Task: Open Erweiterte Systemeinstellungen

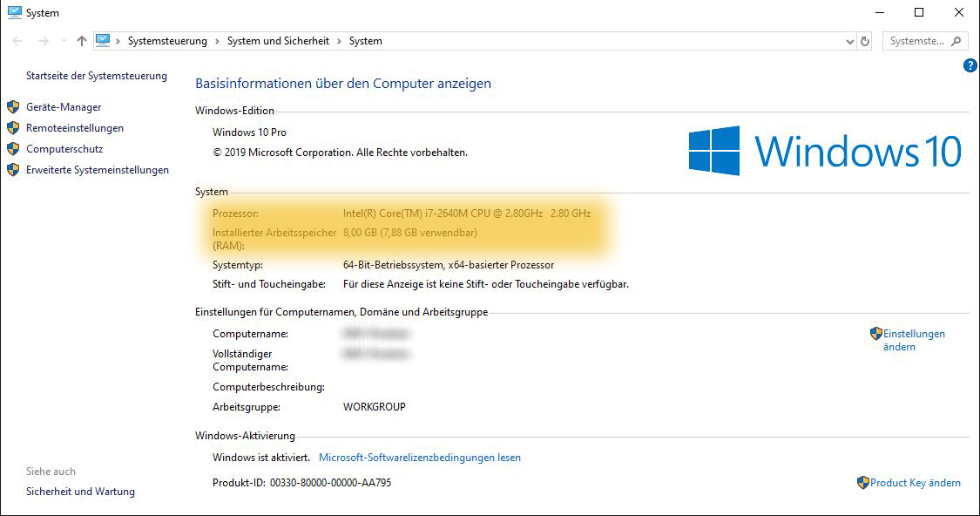Action: pyautogui.click(x=98, y=170)
